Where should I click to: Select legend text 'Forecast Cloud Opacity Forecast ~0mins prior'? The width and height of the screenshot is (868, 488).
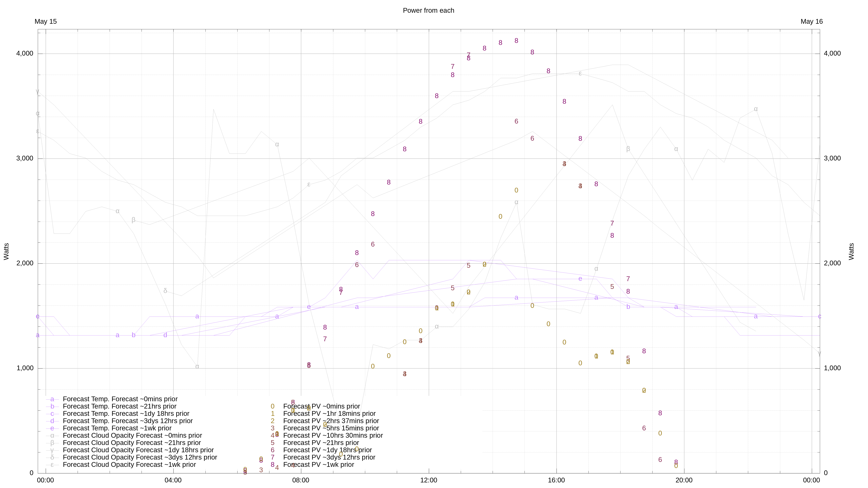tap(132, 435)
